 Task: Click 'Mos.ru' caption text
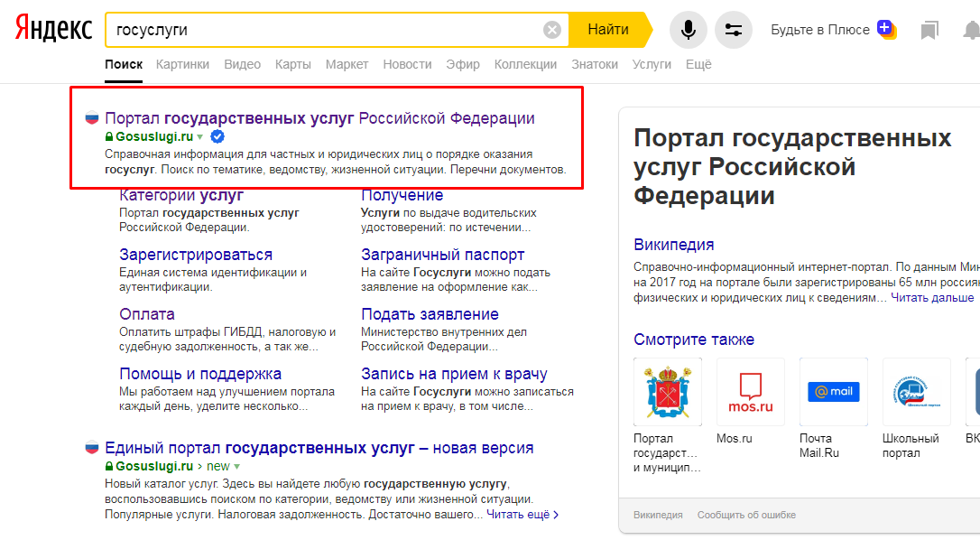pos(735,438)
